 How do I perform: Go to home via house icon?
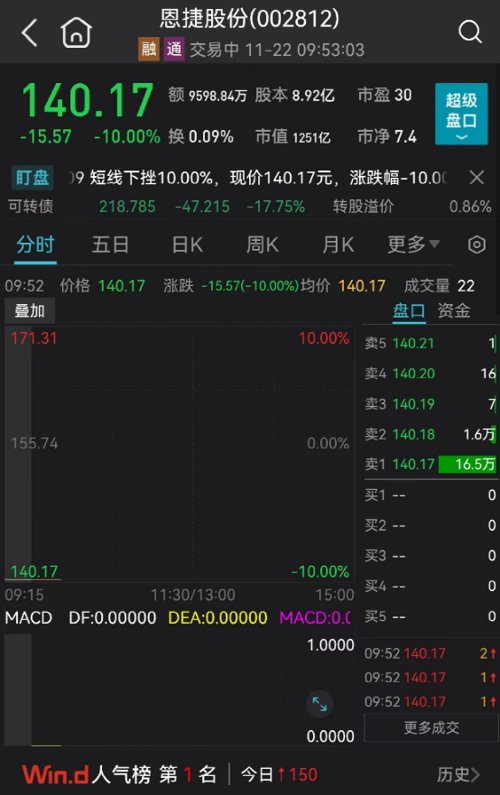[76, 32]
